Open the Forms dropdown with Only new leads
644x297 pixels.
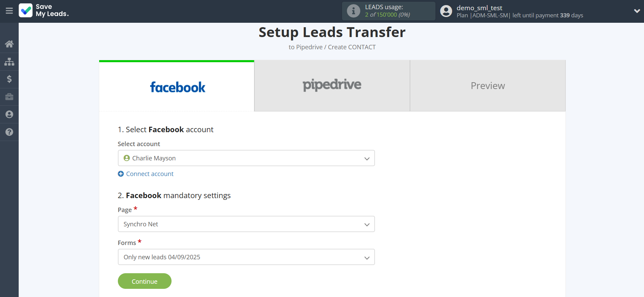click(x=246, y=257)
